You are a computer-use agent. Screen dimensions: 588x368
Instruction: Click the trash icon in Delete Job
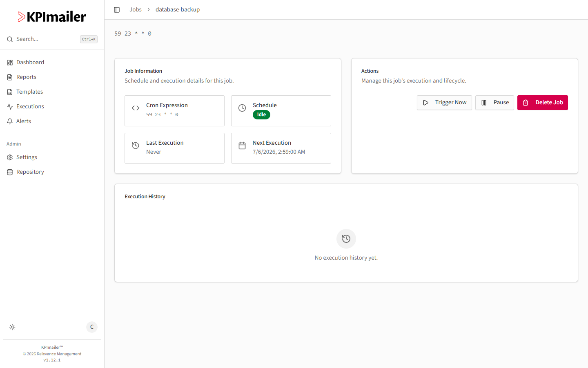tap(526, 103)
